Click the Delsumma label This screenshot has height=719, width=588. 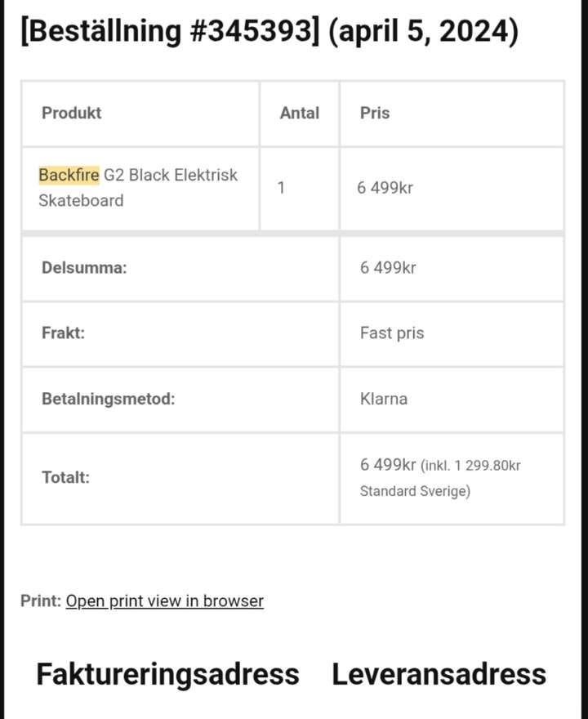click(84, 267)
